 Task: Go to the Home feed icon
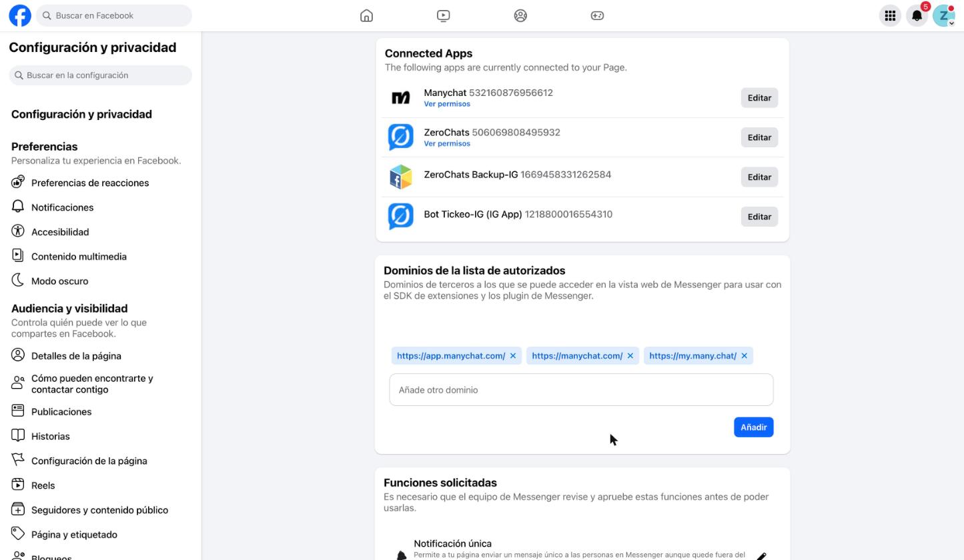(366, 15)
